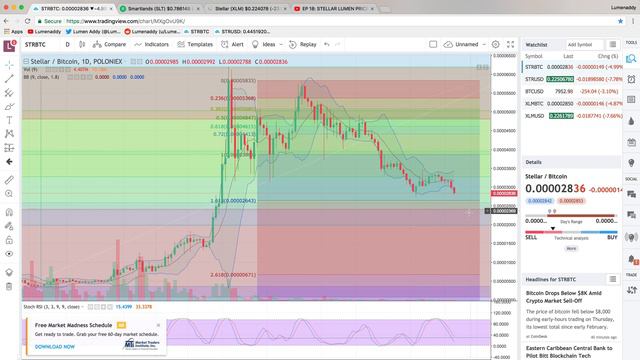Open the Unnamed layout save menu
640x360 pixels.
464,44
